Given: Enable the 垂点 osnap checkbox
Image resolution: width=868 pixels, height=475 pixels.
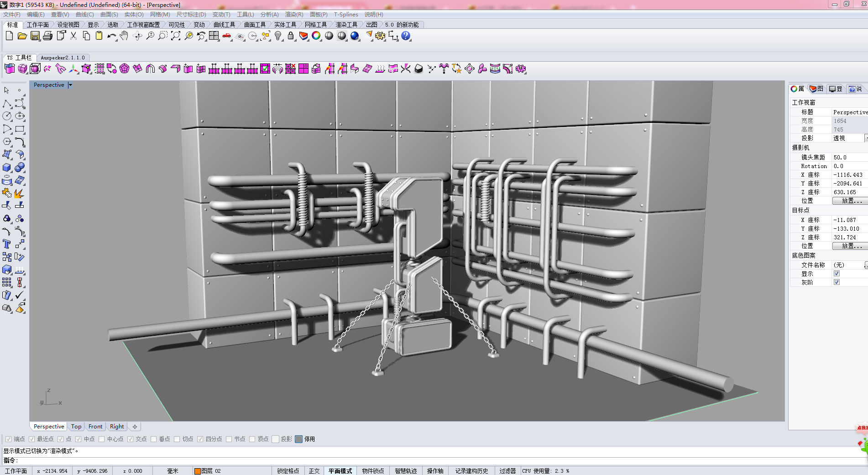Looking at the screenshot, I should click(x=153, y=439).
